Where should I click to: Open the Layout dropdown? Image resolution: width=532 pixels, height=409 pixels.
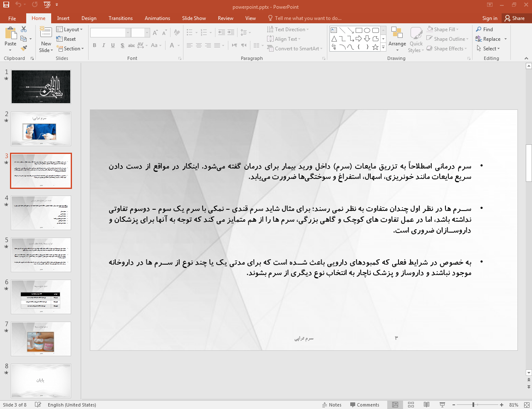pyautogui.click(x=69, y=30)
